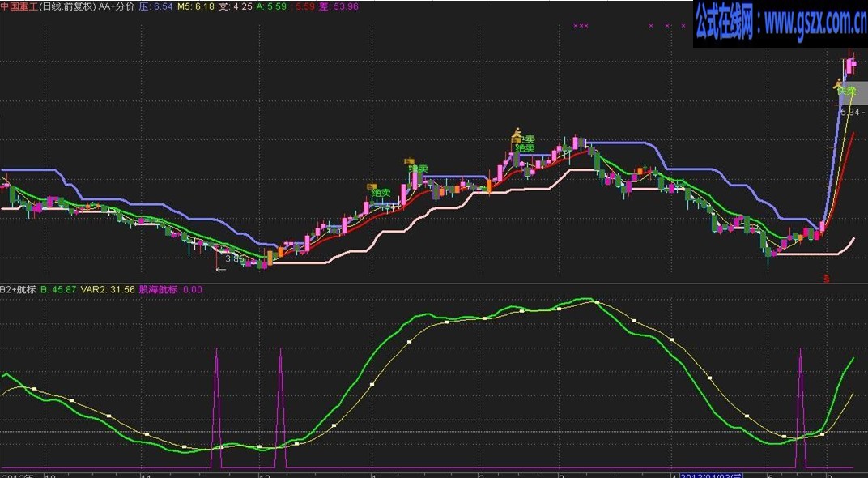The image size is (868, 478).
Task: Click the low price annotation 3.85
Action: 235,258
